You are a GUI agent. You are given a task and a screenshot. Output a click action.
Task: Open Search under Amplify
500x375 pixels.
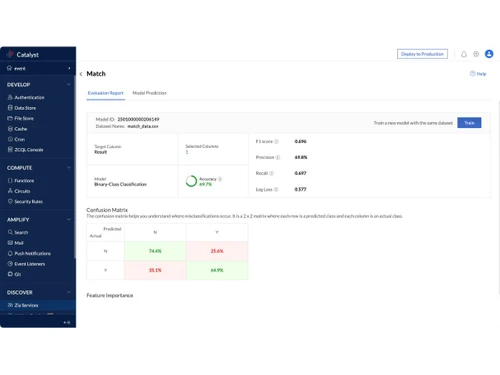coord(18,232)
